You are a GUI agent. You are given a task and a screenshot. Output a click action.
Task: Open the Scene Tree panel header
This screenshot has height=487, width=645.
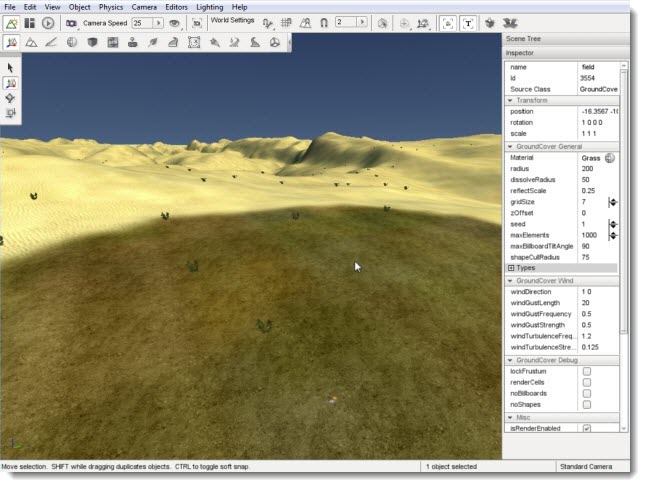(x=525, y=38)
